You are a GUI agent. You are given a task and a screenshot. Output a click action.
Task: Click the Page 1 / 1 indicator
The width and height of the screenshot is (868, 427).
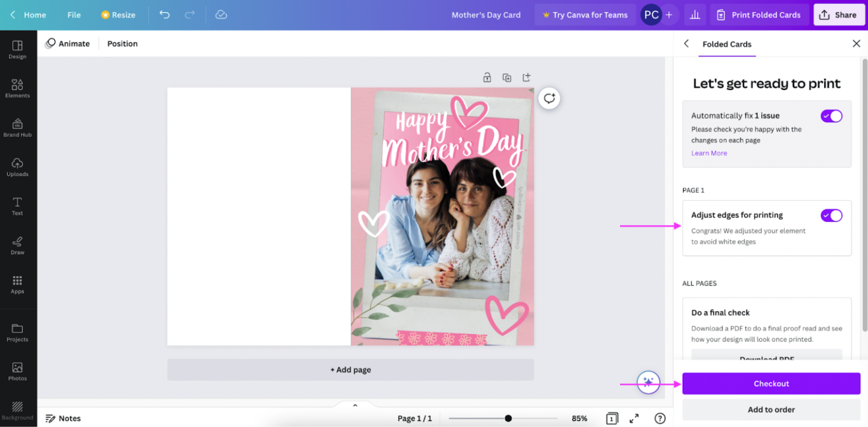[415, 419]
